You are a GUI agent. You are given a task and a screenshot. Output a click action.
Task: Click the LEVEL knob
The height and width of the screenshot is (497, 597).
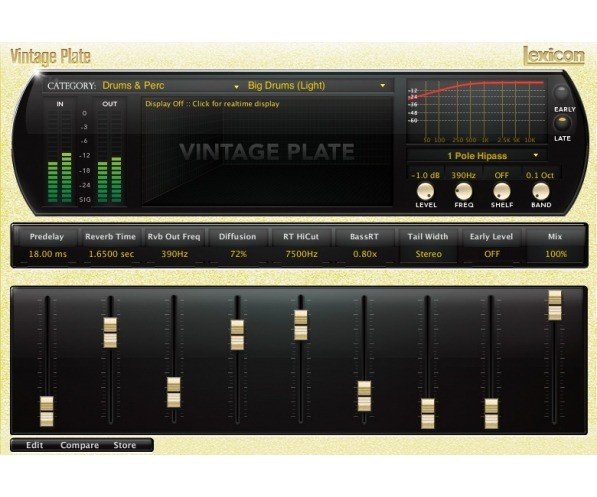coord(425,191)
